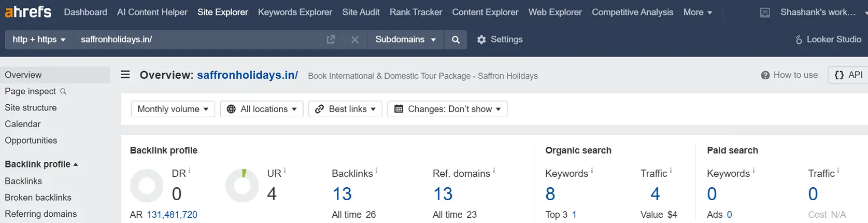Screen dimensions: 868x223
Task: Open Looker Studio integration
Action: pyautogui.click(x=828, y=39)
